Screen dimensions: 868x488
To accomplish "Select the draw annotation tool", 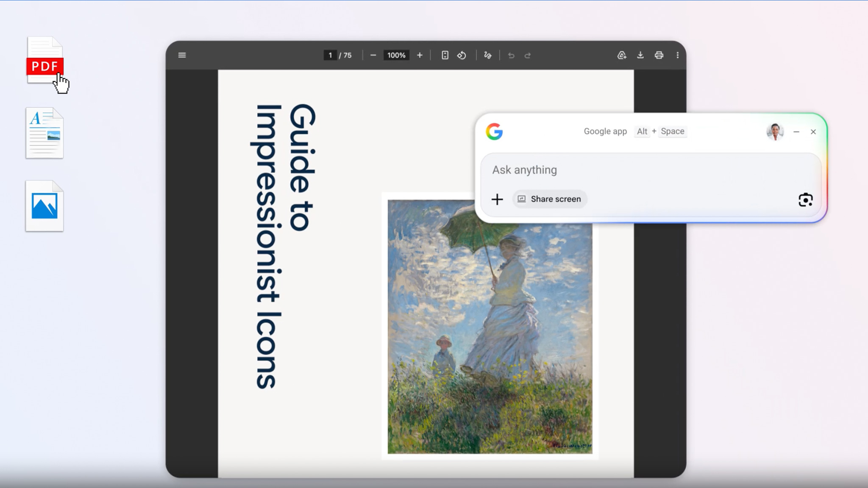I will 488,55.
